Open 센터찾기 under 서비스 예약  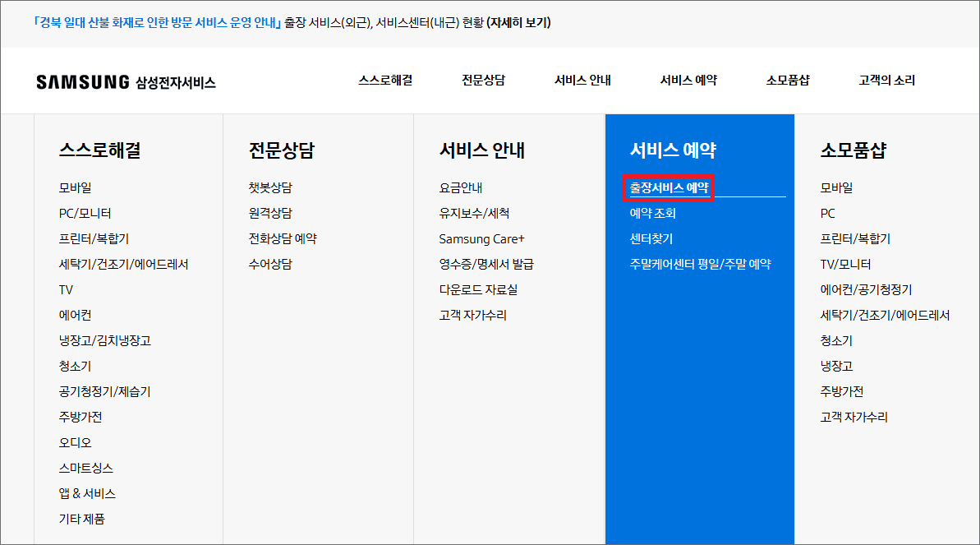[x=651, y=238]
